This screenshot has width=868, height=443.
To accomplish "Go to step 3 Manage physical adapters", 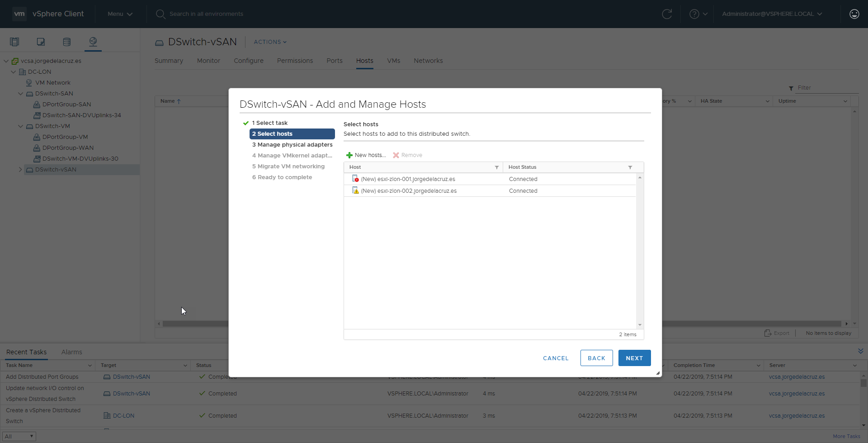I will 292,145.
